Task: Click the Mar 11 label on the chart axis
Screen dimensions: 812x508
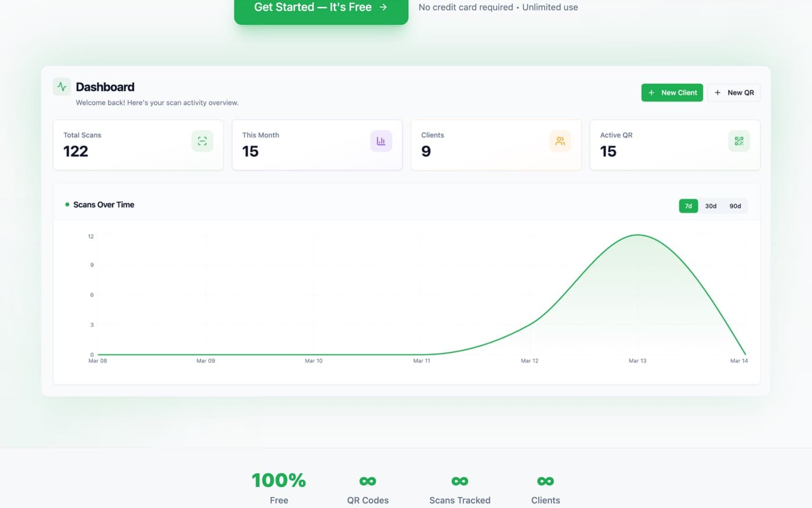Action: pyautogui.click(x=422, y=361)
